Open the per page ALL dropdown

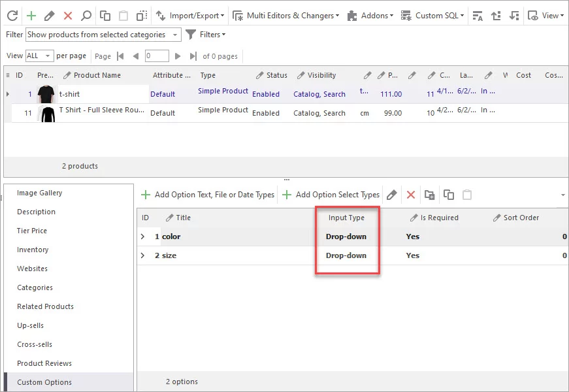(40, 56)
